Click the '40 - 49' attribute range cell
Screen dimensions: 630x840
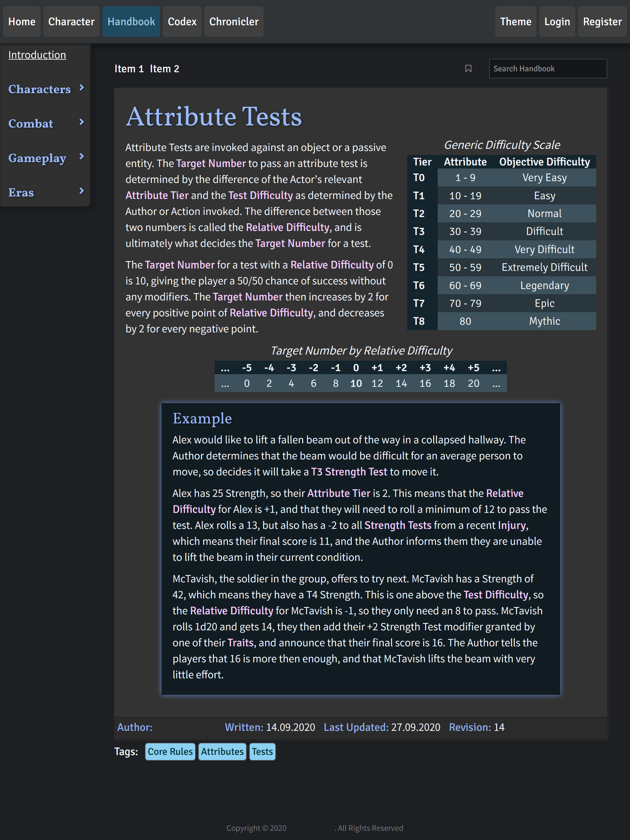click(465, 249)
